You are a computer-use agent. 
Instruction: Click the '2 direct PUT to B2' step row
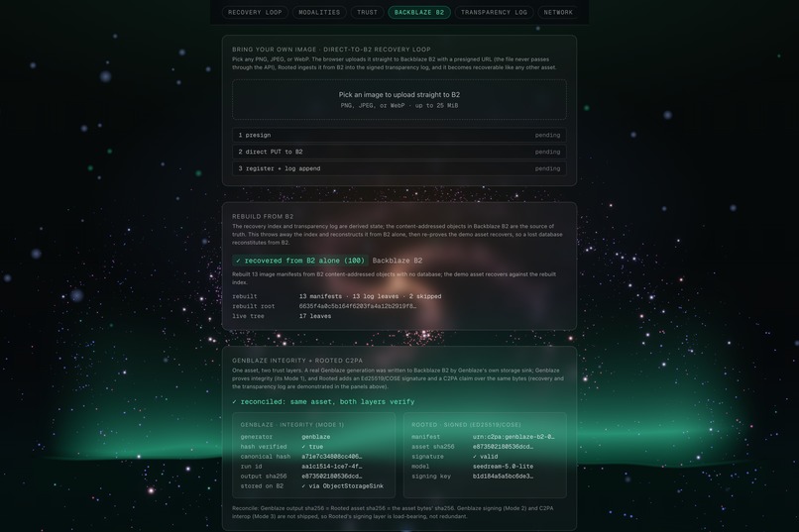399,152
